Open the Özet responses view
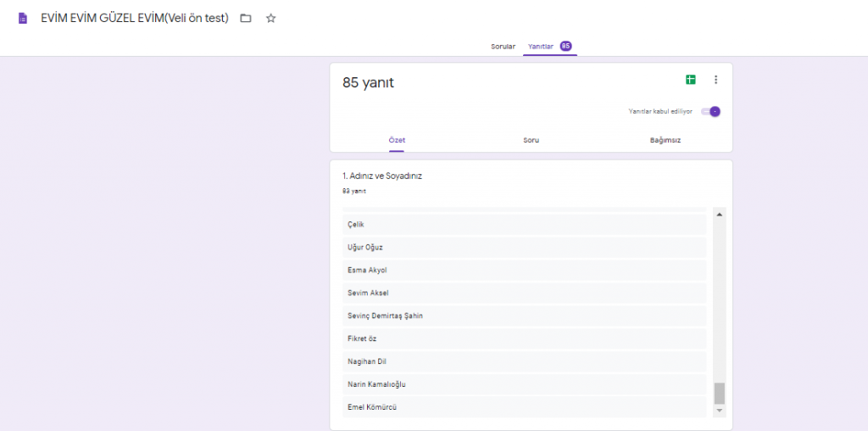The image size is (868, 431). coord(397,140)
